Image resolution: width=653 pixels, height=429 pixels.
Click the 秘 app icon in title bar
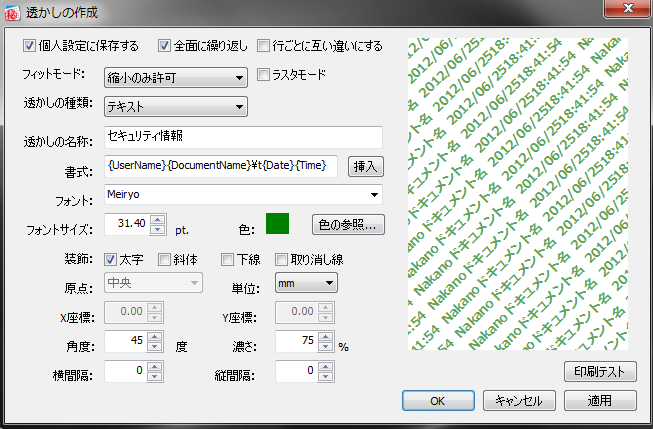12,12
